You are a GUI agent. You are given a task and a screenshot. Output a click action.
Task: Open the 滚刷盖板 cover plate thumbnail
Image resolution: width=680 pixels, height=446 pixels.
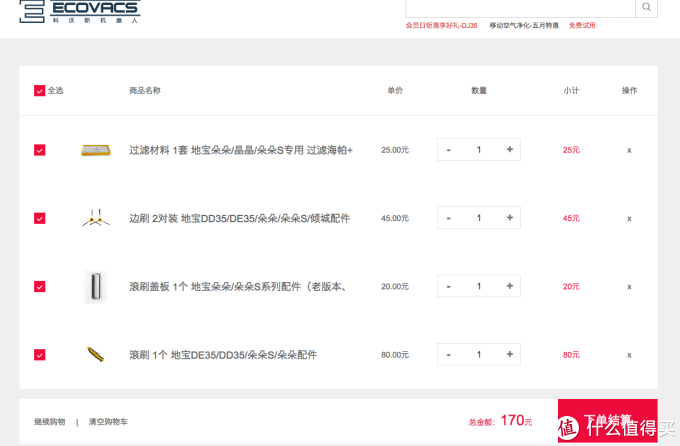coord(96,286)
